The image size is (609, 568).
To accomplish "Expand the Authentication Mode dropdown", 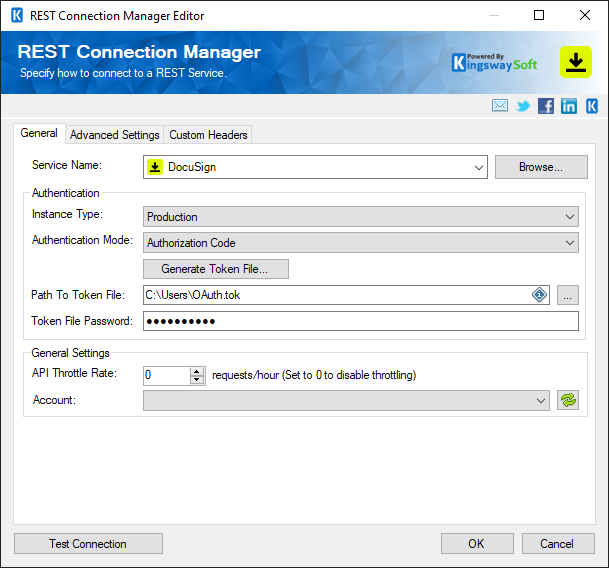I will point(569,243).
